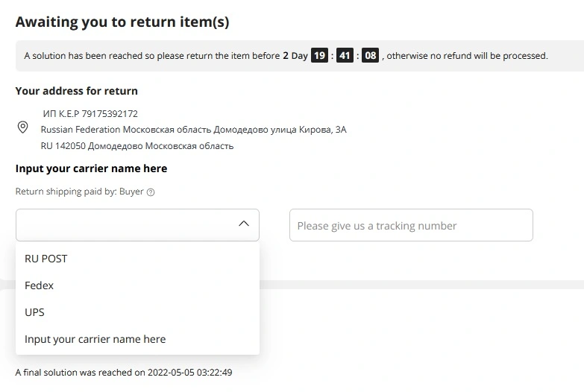
Task: Focus the tracking number input field
Action: click(x=411, y=225)
